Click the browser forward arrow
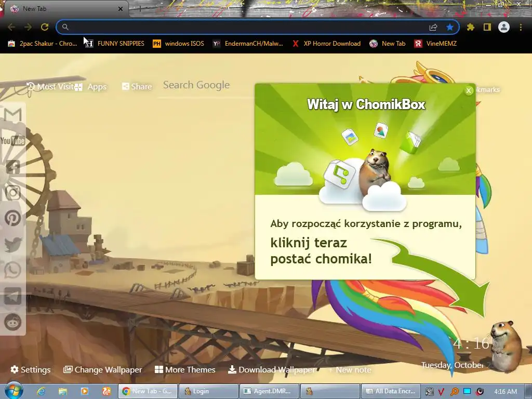The height and width of the screenshot is (399, 532). pyautogui.click(x=28, y=27)
